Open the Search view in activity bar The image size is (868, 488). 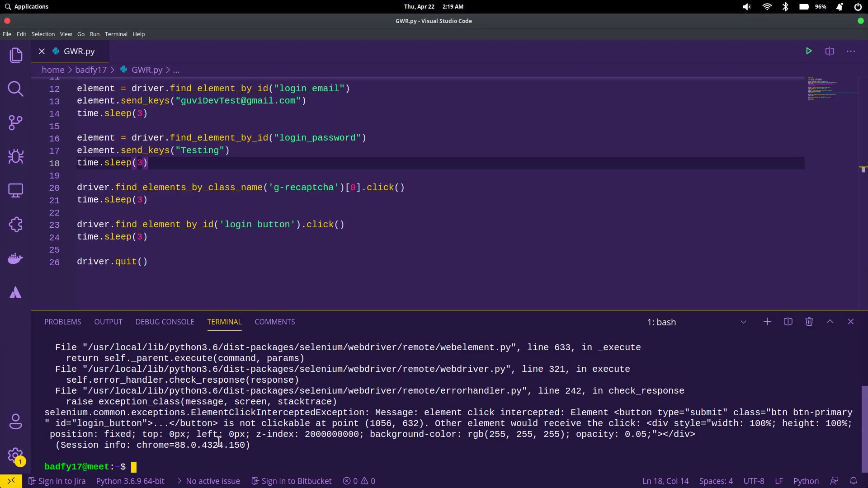pos(16,89)
